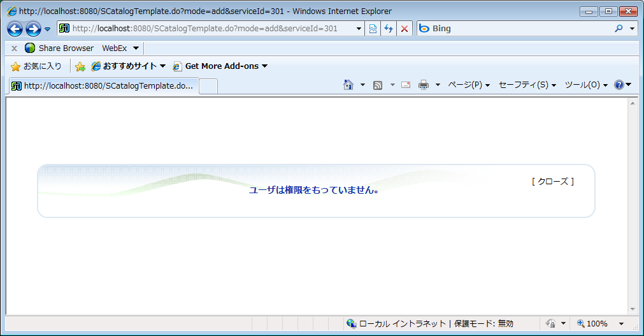This screenshot has height=336, width=644.
Task: Click the Internet Explorer title bar icon
Action: 12,11
